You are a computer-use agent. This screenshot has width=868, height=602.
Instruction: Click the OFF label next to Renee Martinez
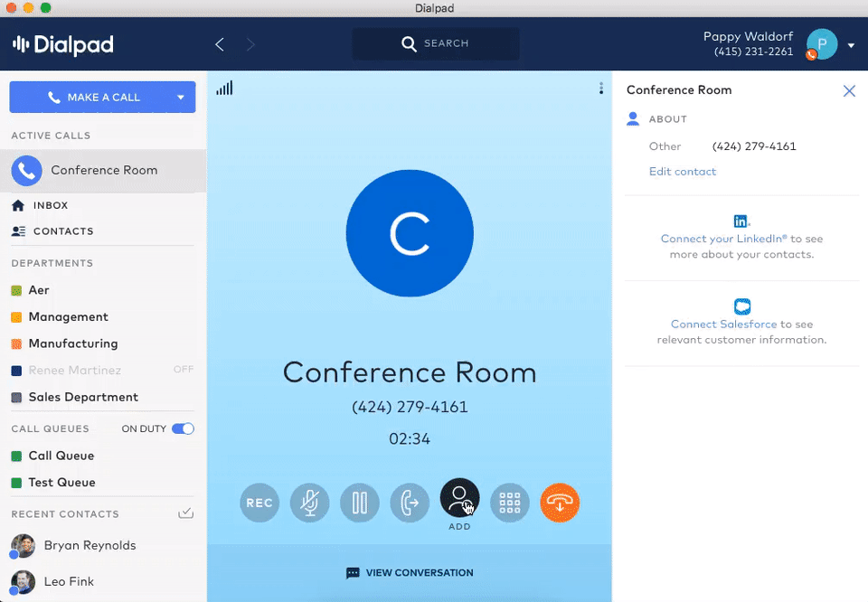pos(184,369)
